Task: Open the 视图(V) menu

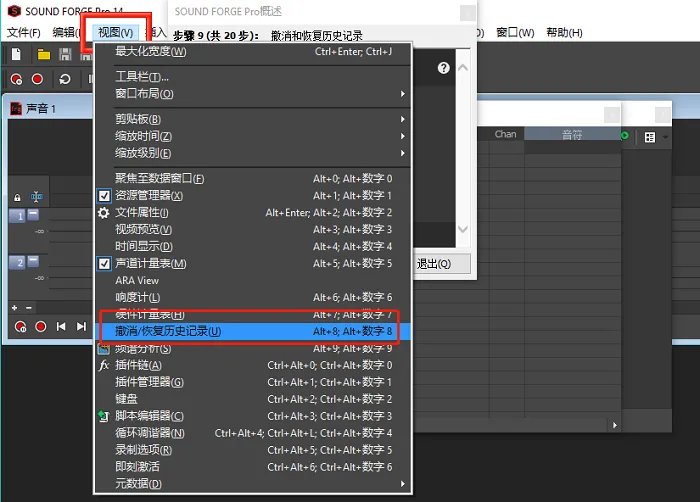Action: coord(115,33)
